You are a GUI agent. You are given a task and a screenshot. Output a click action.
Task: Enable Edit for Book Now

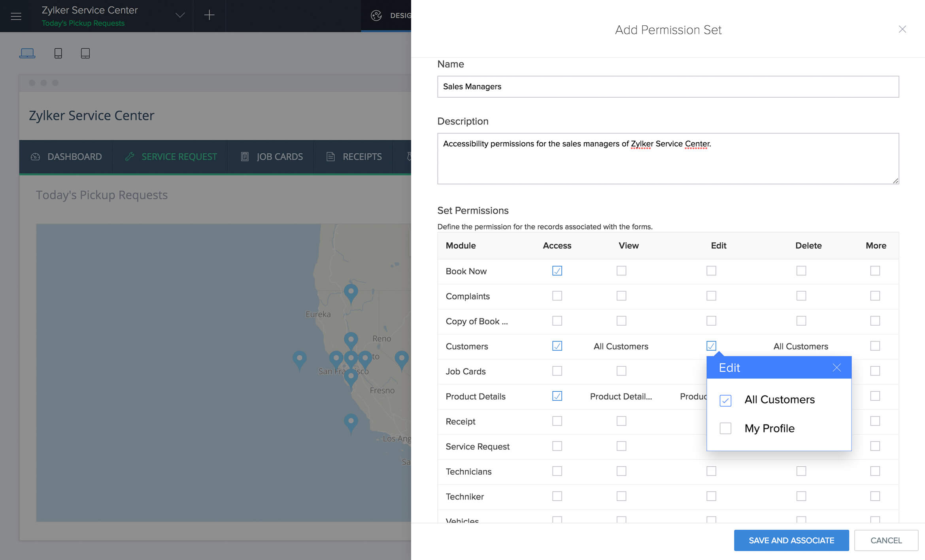click(711, 271)
